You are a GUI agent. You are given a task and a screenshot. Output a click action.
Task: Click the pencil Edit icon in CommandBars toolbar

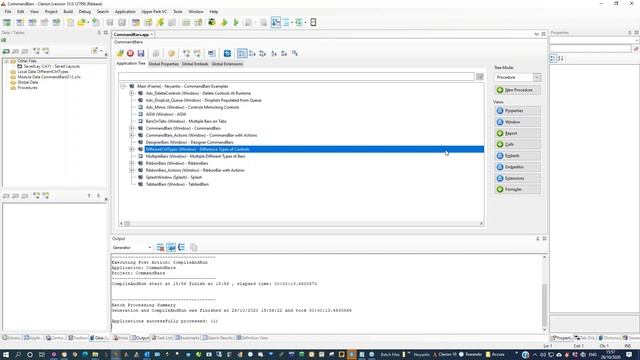120,53
